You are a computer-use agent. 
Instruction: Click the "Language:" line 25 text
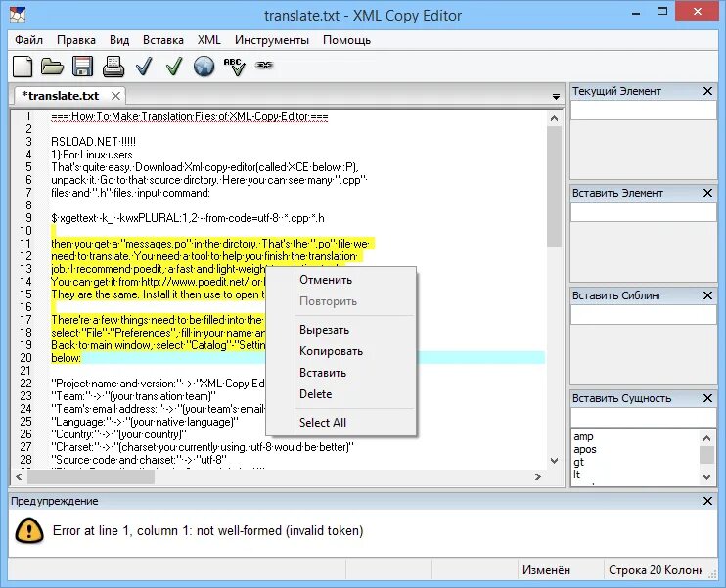coord(145,422)
